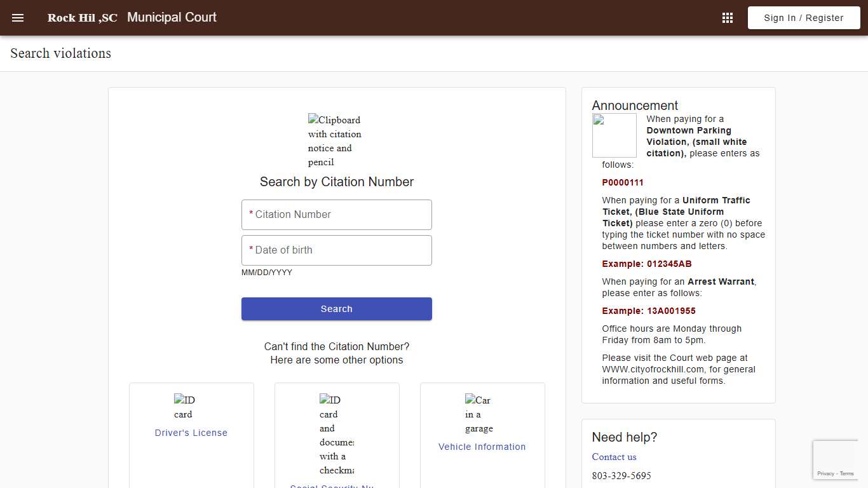Open the reCAPTCHA Terms link

tap(846, 473)
